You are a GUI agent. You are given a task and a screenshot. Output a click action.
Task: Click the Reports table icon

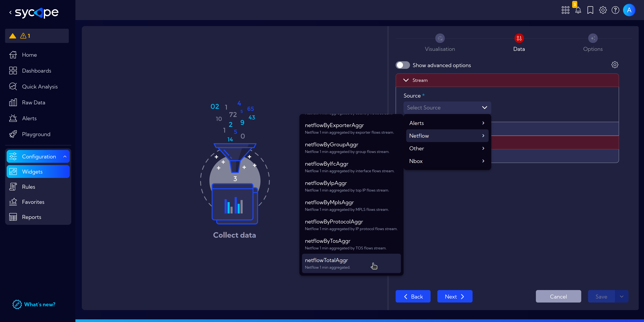tap(13, 217)
